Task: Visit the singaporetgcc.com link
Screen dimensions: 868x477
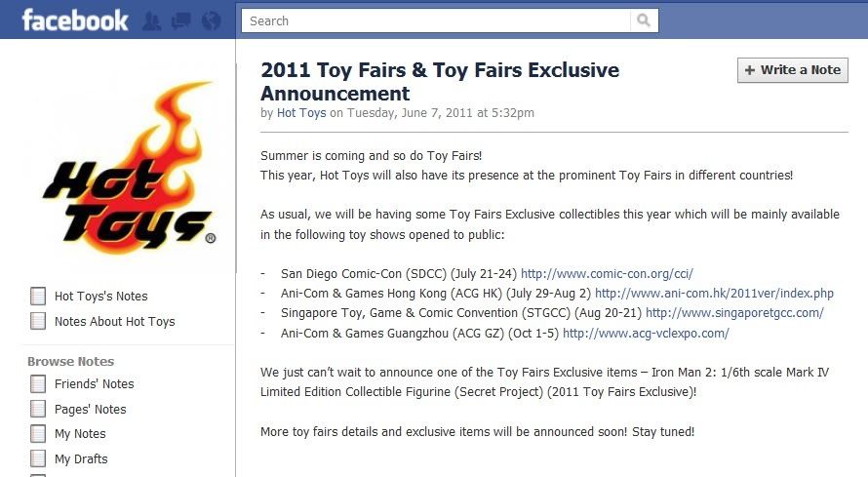Action: pyautogui.click(x=734, y=313)
